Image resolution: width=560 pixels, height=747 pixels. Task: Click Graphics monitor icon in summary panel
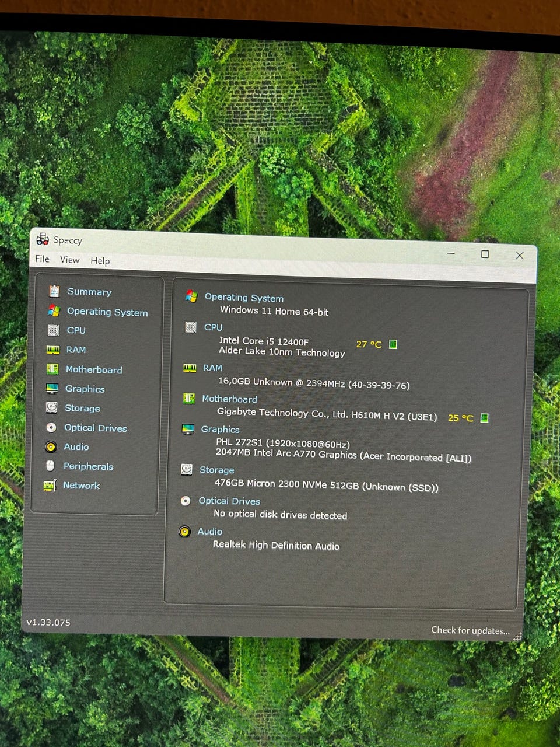[188, 429]
